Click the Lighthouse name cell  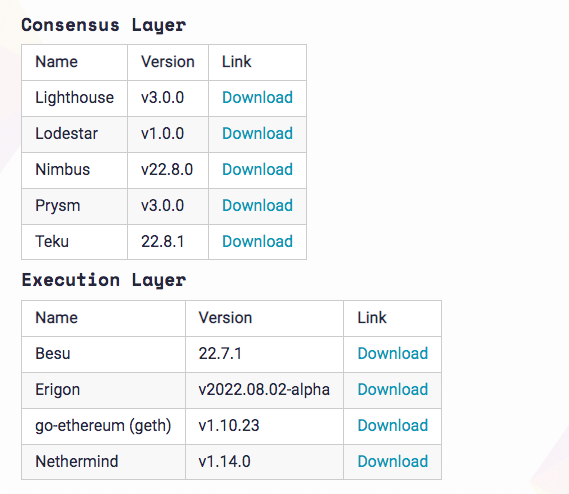pyautogui.click(x=74, y=98)
